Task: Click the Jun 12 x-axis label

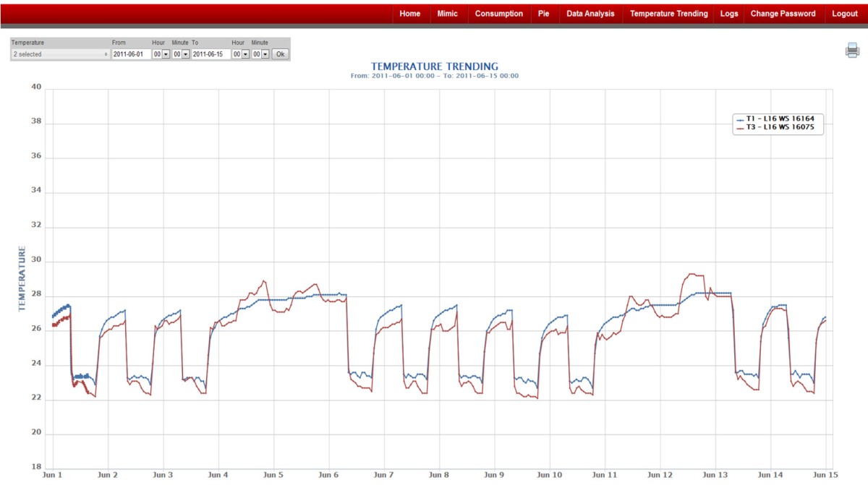Action: click(x=660, y=476)
